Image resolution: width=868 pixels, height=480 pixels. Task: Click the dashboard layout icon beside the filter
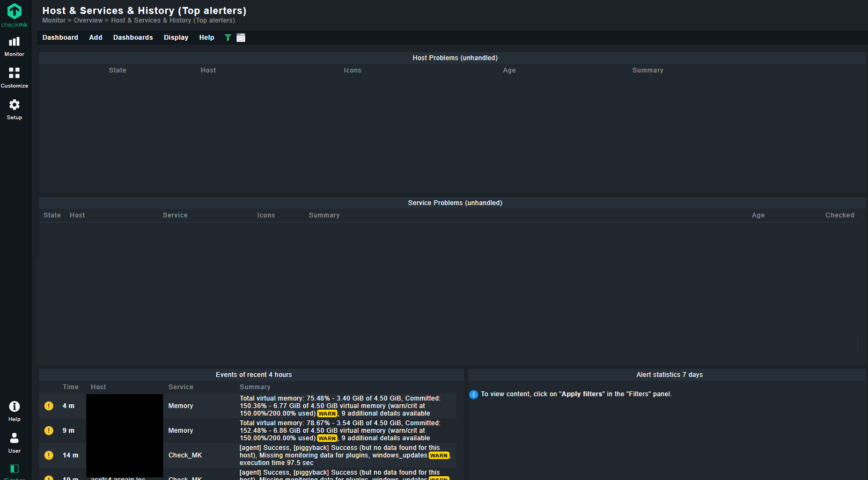pyautogui.click(x=241, y=38)
